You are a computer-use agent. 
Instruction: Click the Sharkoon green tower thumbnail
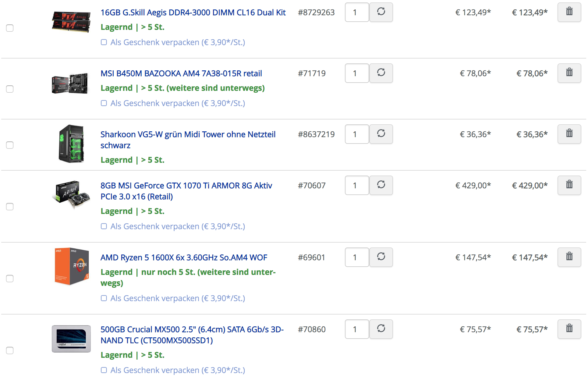pos(71,144)
